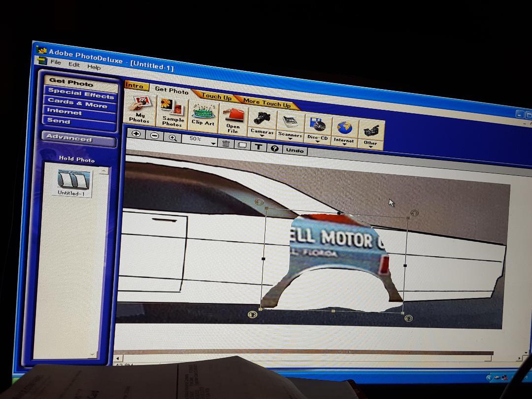
Task: Open the My Photos gallery icon
Action: click(x=140, y=109)
